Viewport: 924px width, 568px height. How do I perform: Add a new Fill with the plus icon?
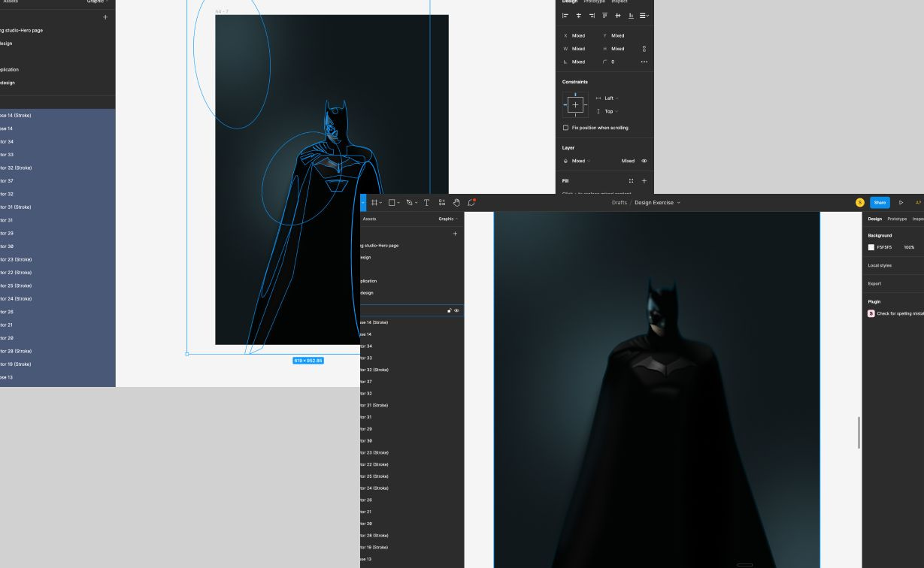pos(644,180)
